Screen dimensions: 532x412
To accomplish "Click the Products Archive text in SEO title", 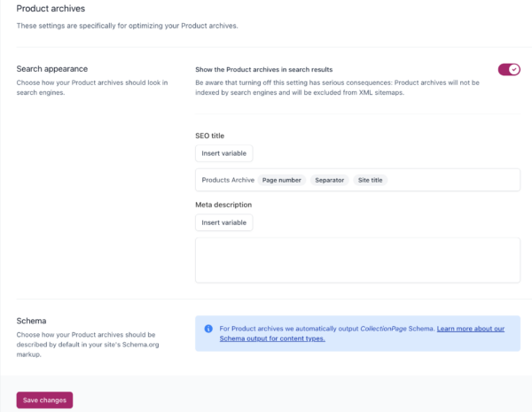I will (x=228, y=180).
